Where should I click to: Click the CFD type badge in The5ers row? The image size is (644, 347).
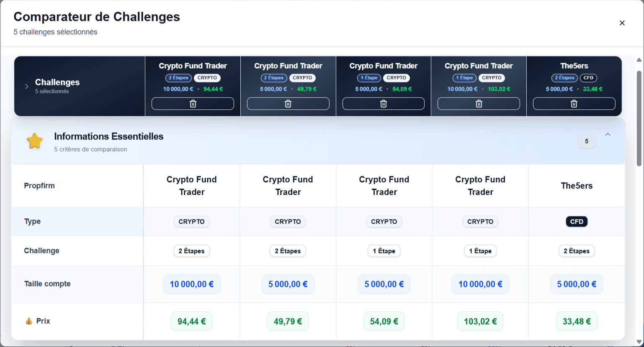tap(577, 222)
